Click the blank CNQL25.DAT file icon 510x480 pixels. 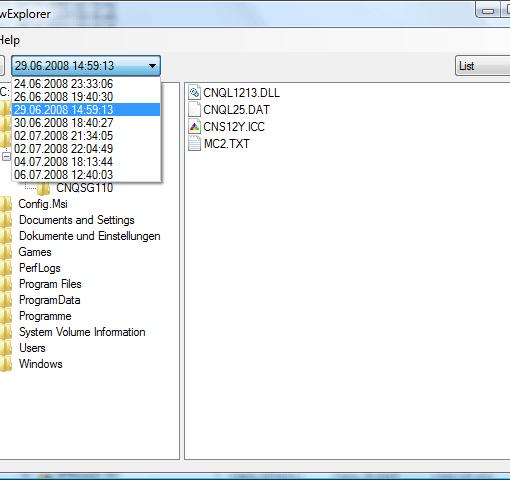pyautogui.click(x=194, y=109)
